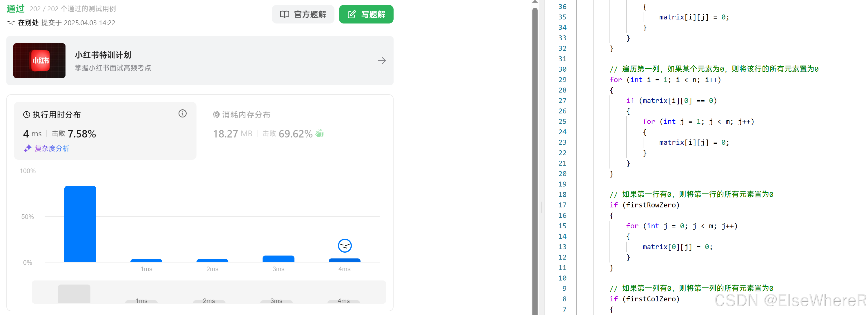This screenshot has height=315, width=868.
Task: Click the avatar face marker above 4ms bar
Action: click(344, 245)
